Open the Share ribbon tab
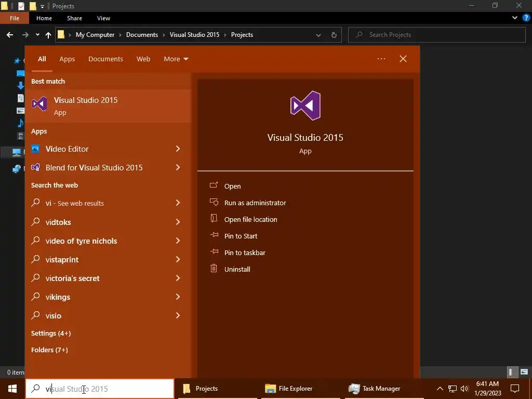The height and width of the screenshot is (399, 532). (74, 18)
